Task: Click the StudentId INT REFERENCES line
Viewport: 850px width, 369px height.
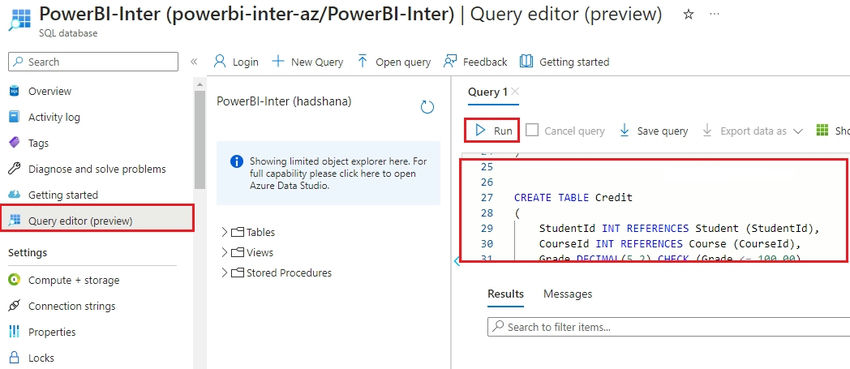Action: [x=678, y=229]
